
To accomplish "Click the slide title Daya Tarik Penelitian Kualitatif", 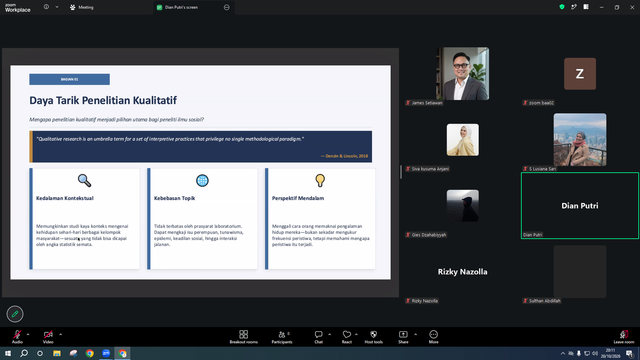I will click(x=103, y=100).
